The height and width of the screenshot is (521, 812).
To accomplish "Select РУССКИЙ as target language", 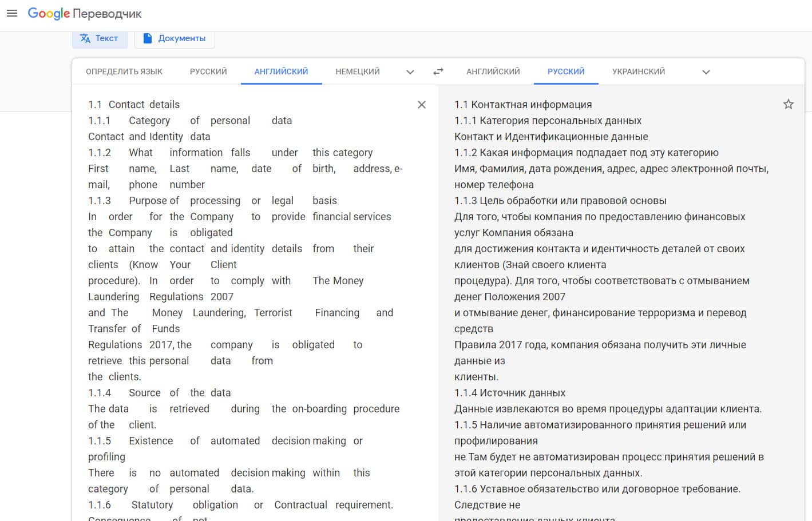I will (566, 71).
